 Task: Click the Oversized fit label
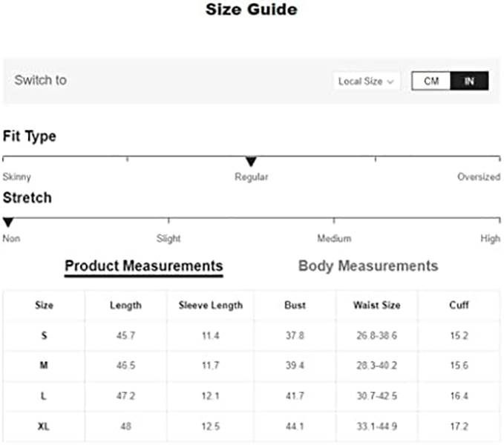[479, 177]
